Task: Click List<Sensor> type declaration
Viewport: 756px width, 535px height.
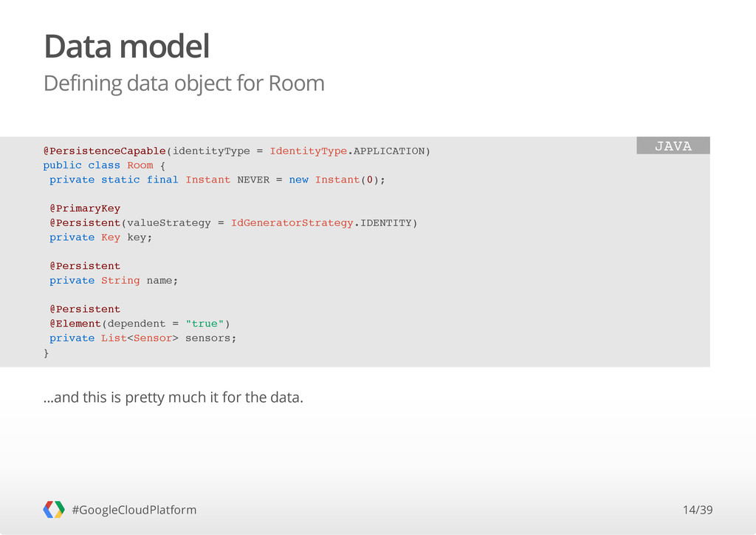Action: click(140, 338)
